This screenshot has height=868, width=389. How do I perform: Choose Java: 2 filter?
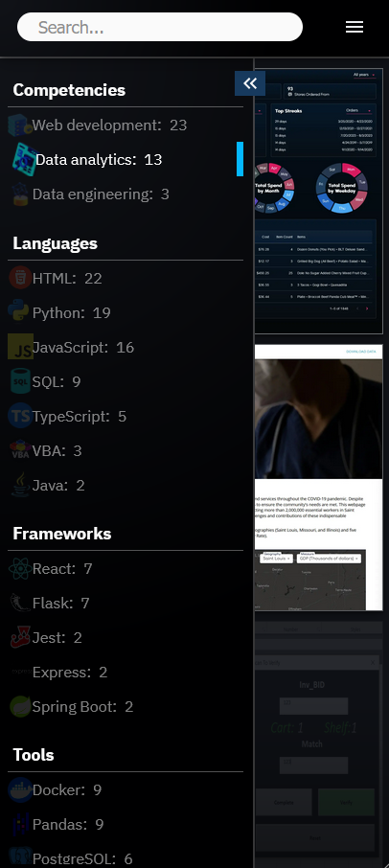[126, 486]
